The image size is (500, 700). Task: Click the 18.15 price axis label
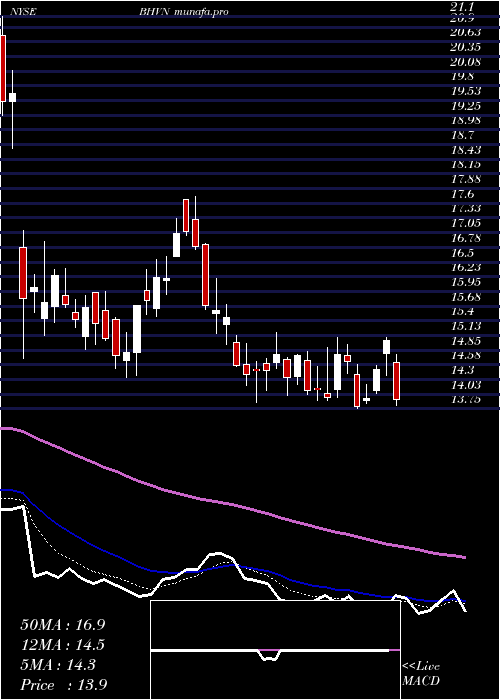(466, 164)
